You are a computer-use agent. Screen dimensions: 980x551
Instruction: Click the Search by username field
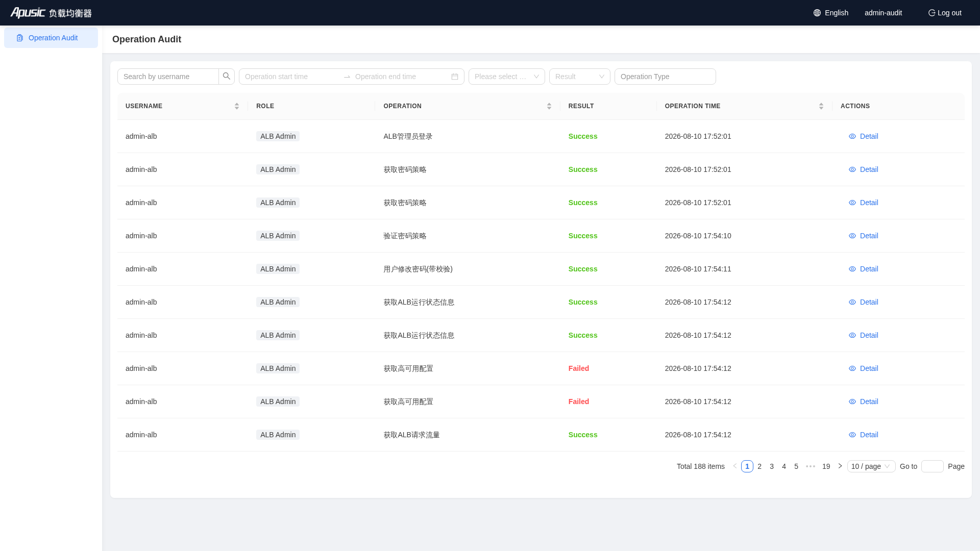[168, 77]
